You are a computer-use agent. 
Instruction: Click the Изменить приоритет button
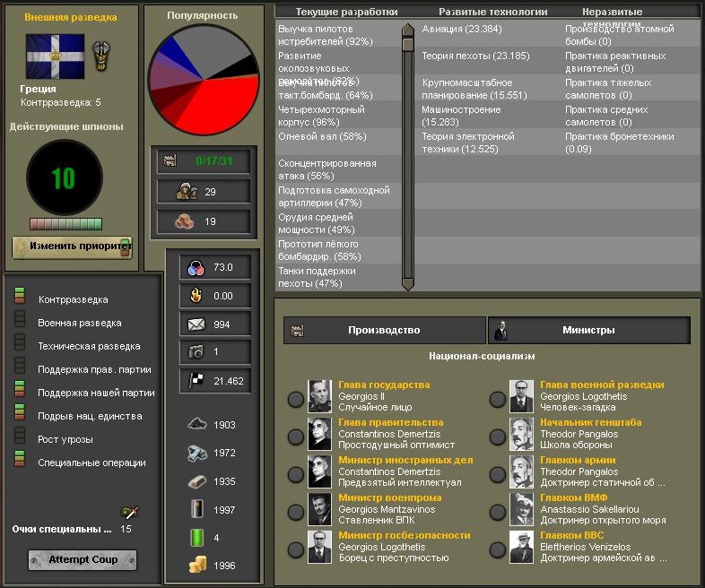(72, 247)
